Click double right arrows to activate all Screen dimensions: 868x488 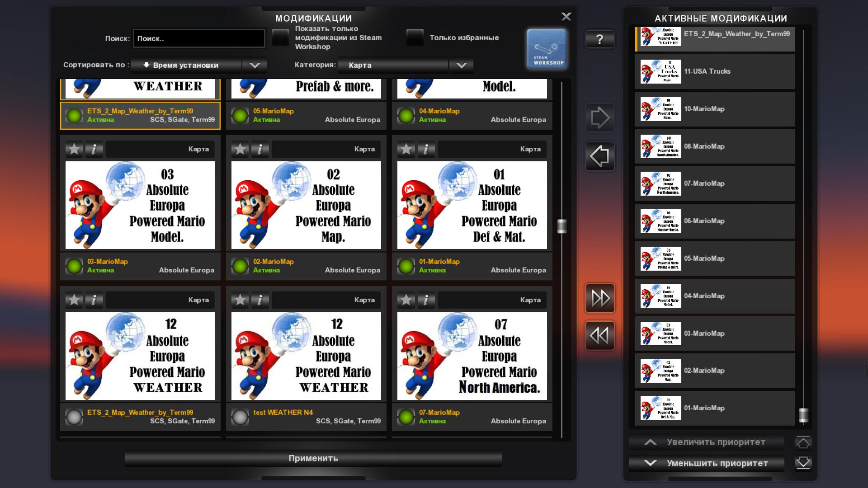pyautogui.click(x=599, y=298)
